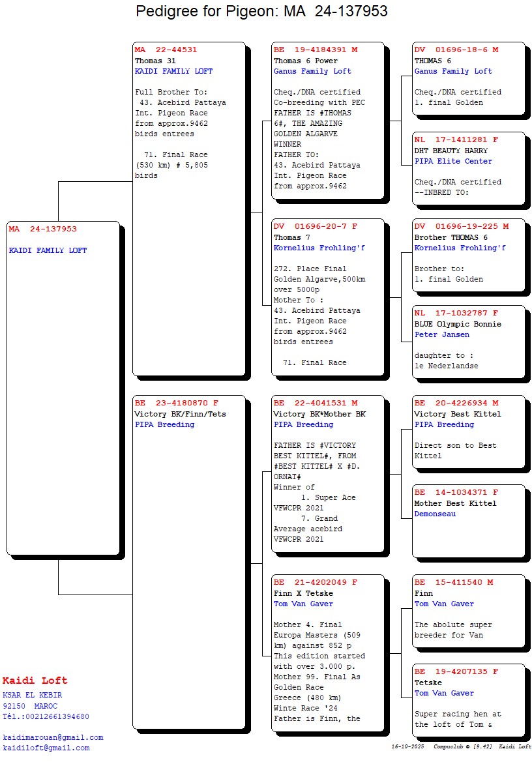Screen dimensions: 532x764
Task: Click ring number BE 19-4184391 M
Action: click(x=316, y=50)
